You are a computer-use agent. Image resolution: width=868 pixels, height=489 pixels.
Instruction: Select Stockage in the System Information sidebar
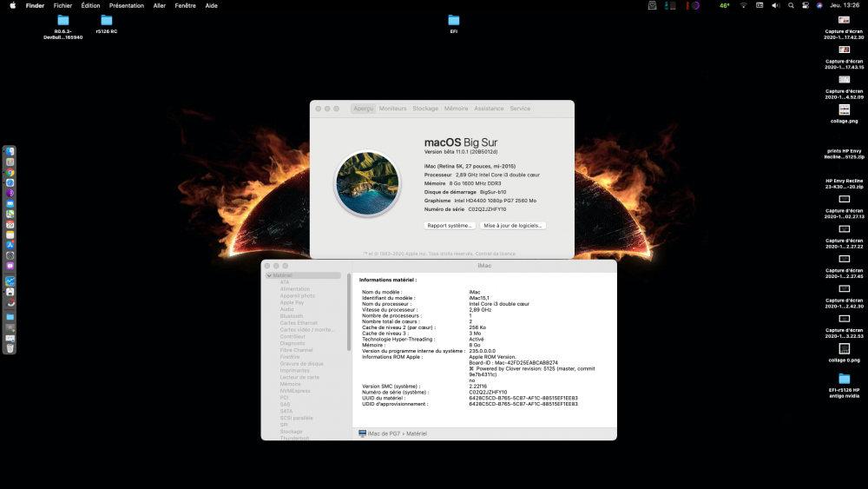click(291, 432)
